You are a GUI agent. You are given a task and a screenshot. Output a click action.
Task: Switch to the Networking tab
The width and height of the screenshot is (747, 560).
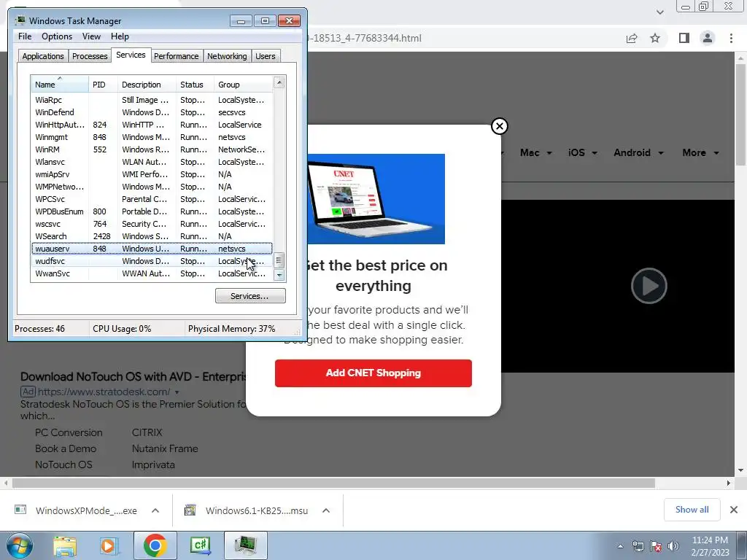tap(227, 56)
